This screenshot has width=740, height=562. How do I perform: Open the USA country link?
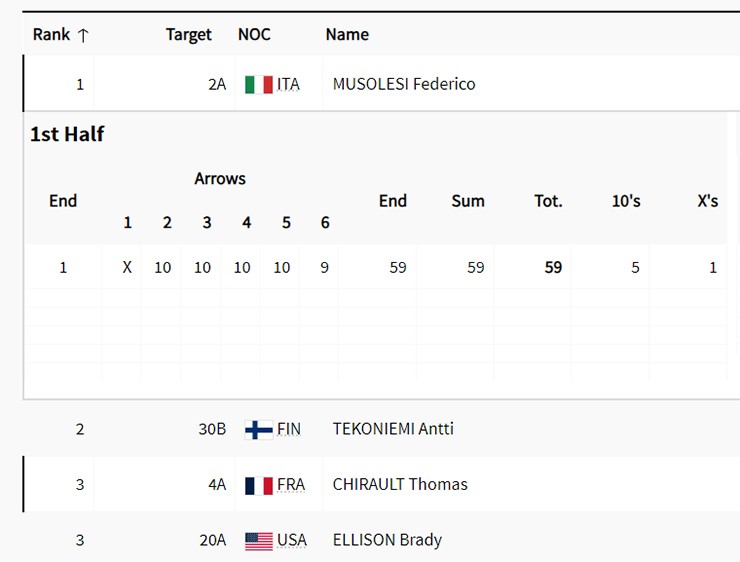pos(292,541)
